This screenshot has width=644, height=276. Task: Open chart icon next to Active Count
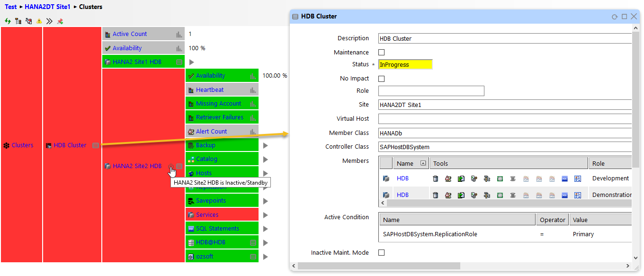pyautogui.click(x=179, y=34)
